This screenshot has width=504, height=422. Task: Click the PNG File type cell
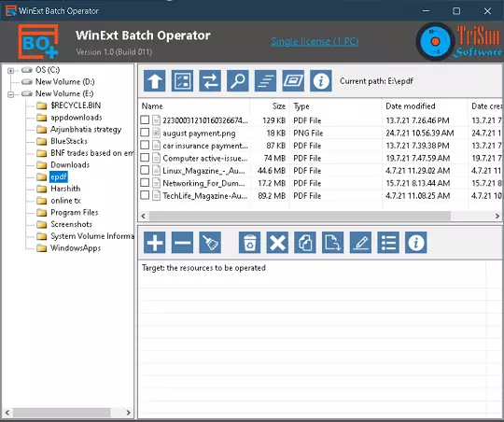point(308,134)
